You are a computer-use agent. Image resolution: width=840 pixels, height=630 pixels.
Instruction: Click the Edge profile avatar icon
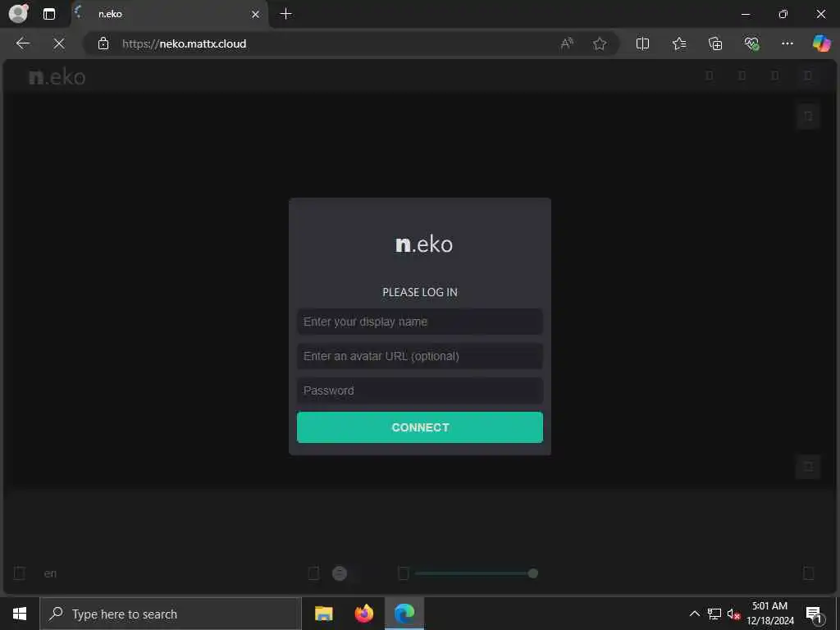click(18, 13)
